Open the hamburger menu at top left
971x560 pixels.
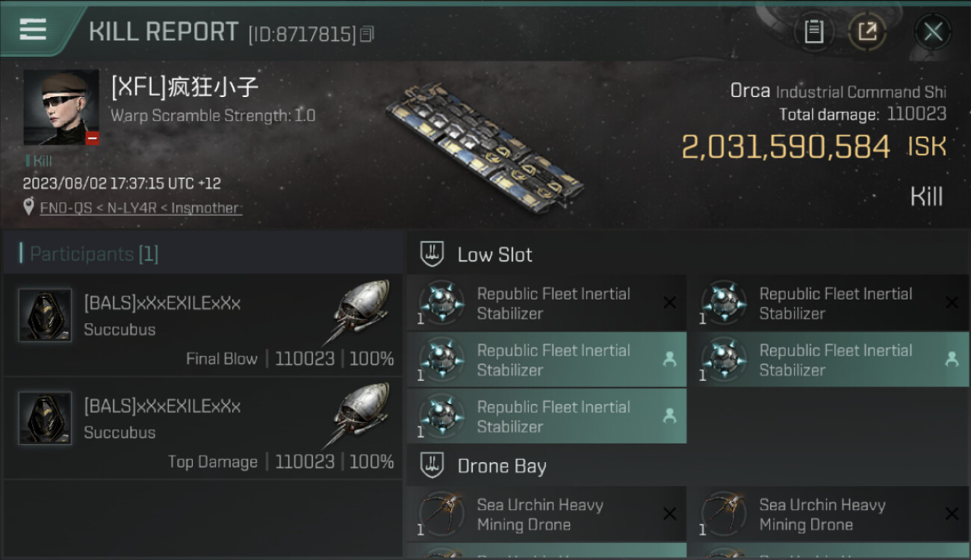pyautogui.click(x=33, y=30)
